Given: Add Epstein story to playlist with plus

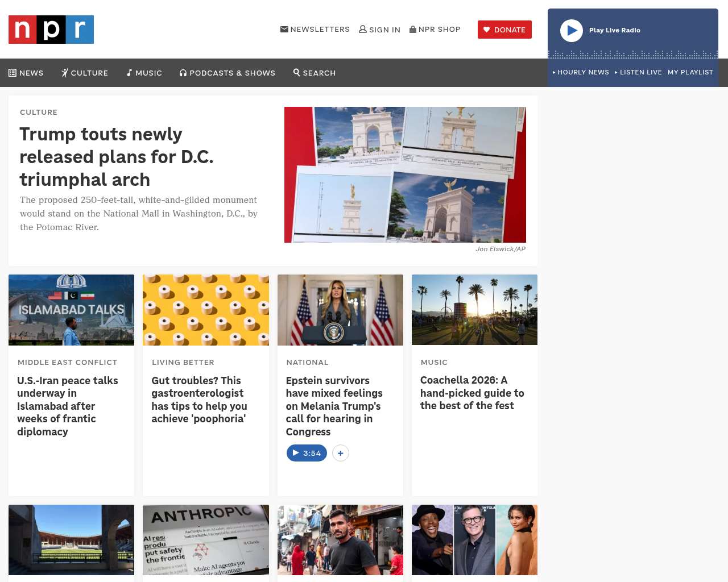Looking at the screenshot, I should [340, 453].
